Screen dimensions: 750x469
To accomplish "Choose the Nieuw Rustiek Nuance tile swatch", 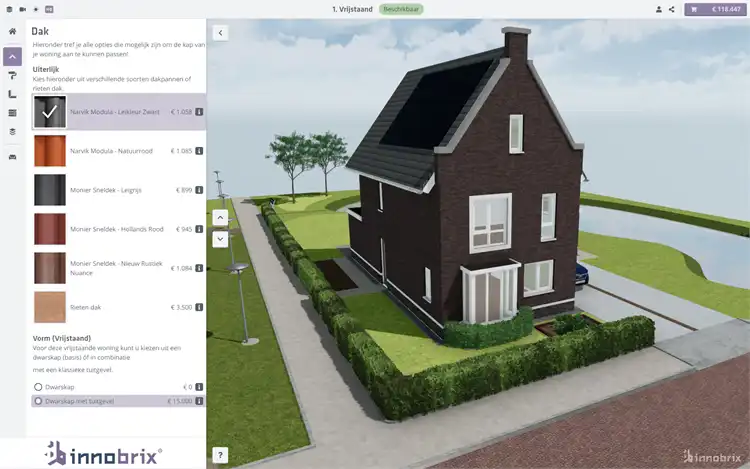I will (50, 268).
